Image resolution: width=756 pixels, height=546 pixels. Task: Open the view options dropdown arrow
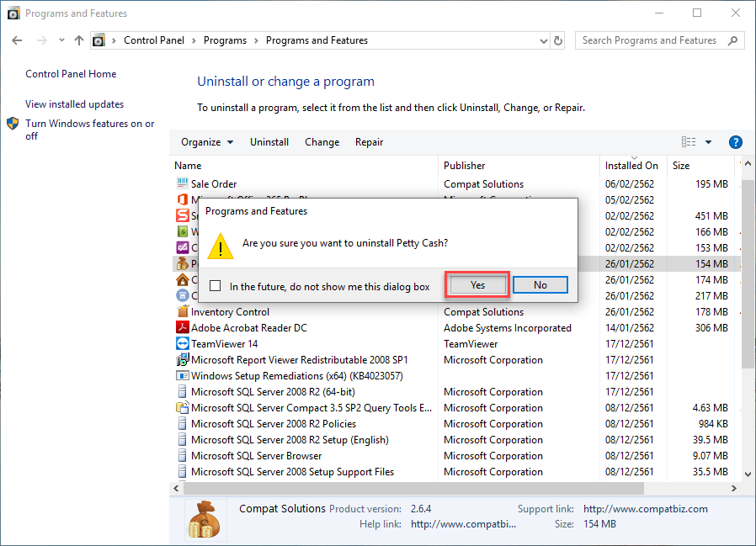coord(708,142)
